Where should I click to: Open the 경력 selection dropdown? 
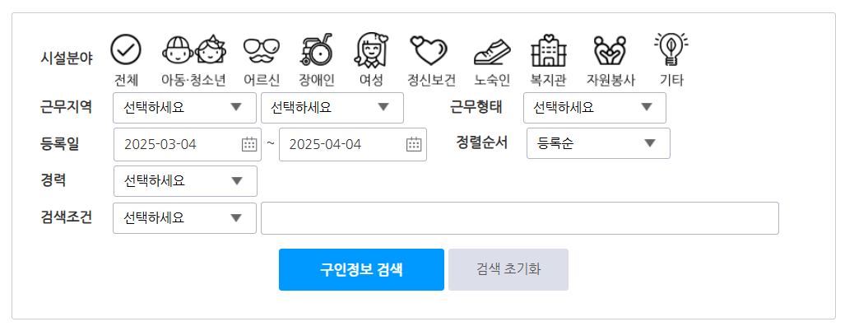tap(185, 181)
